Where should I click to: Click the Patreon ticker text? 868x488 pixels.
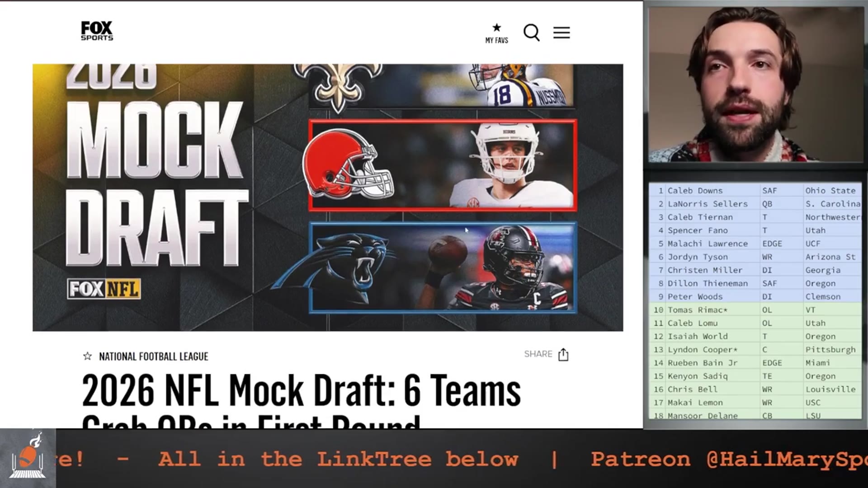pos(729,460)
